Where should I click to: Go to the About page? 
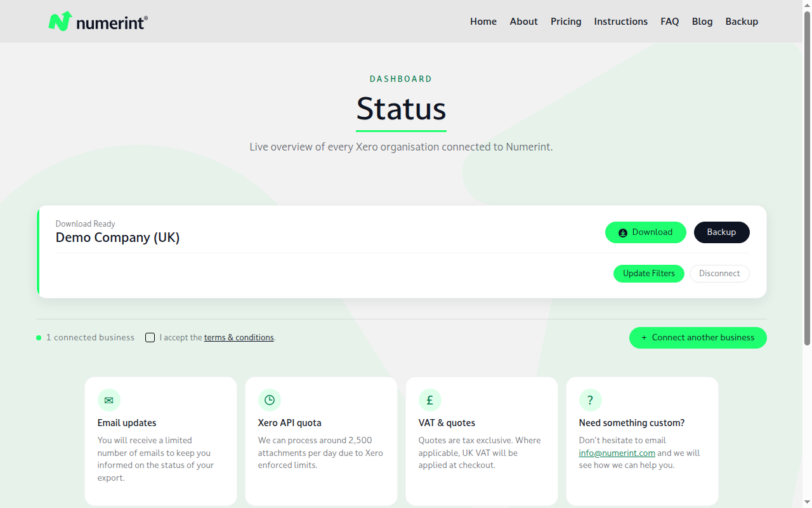pyautogui.click(x=524, y=22)
